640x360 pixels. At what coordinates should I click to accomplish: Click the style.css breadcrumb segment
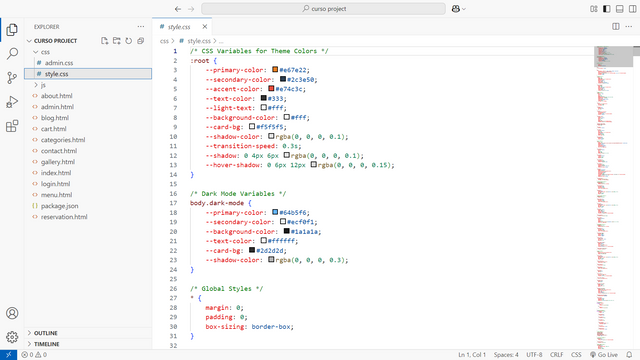coord(199,41)
